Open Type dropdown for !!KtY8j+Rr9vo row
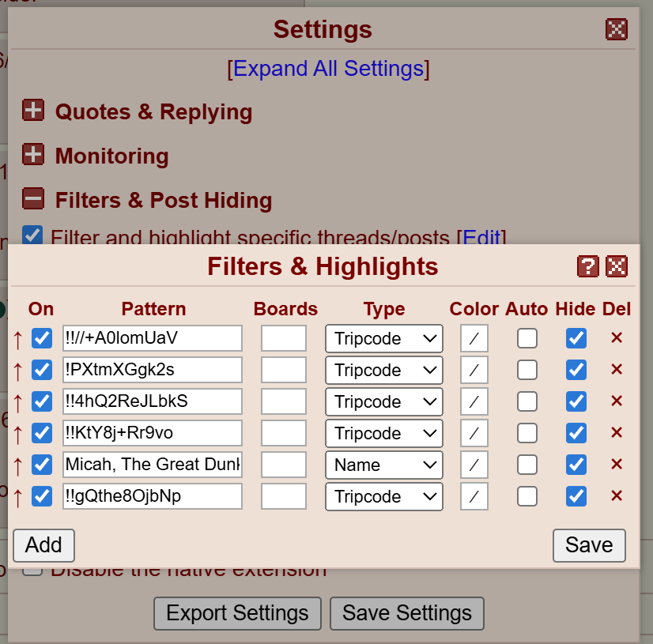This screenshot has width=653, height=644. point(384,433)
